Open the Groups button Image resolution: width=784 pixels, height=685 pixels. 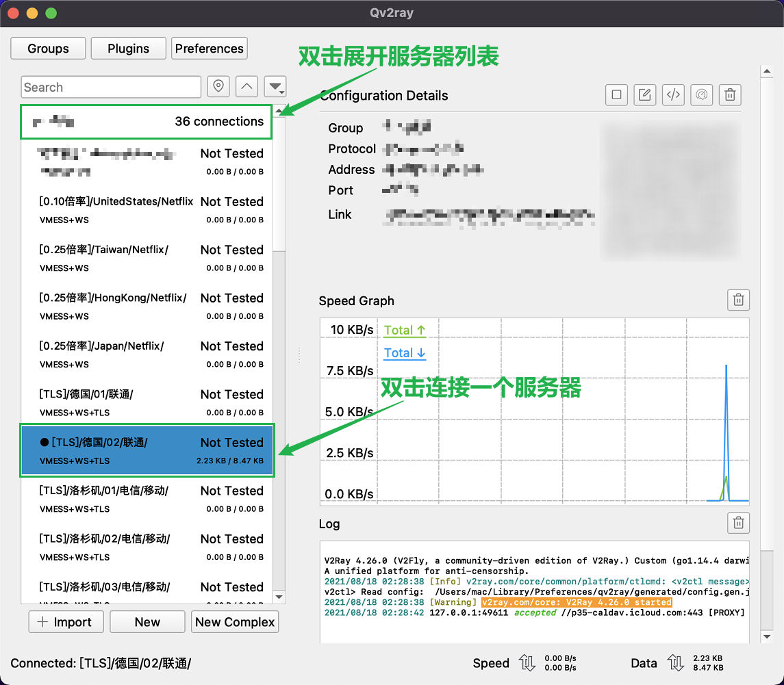pos(48,49)
